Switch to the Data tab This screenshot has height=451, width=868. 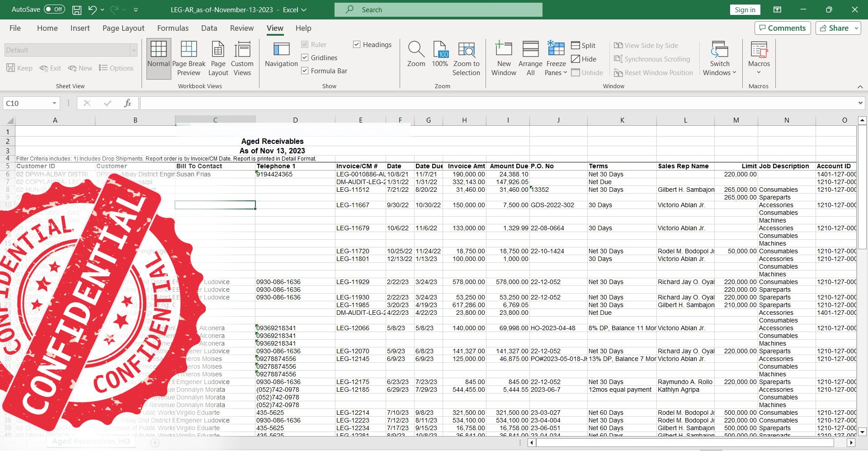(x=209, y=28)
